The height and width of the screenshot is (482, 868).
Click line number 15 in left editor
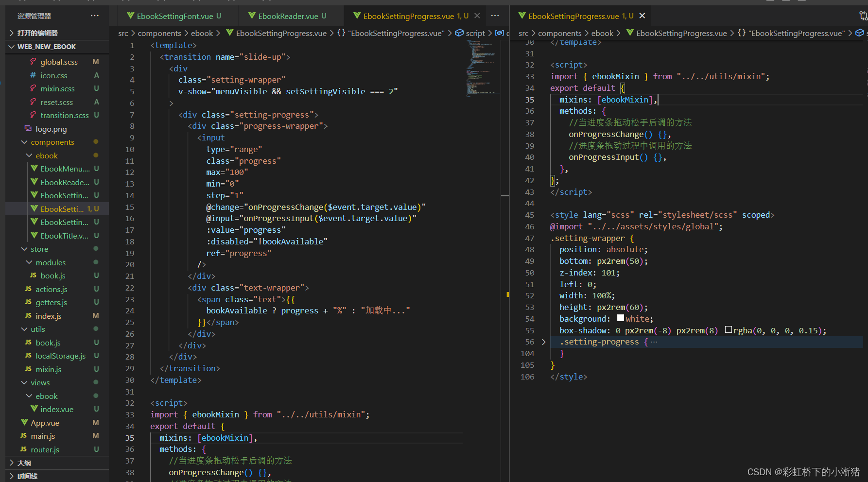[130, 207]
